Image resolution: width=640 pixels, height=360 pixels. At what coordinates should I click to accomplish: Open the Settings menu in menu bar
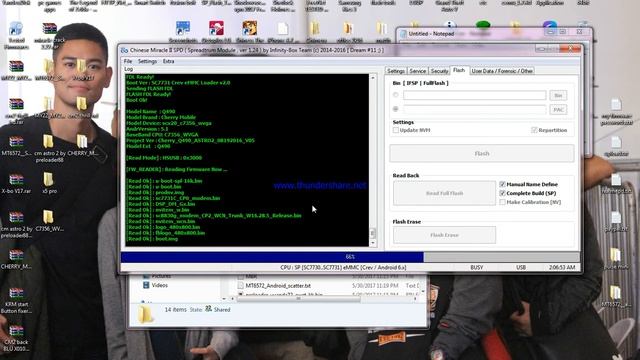pos(147,61)
